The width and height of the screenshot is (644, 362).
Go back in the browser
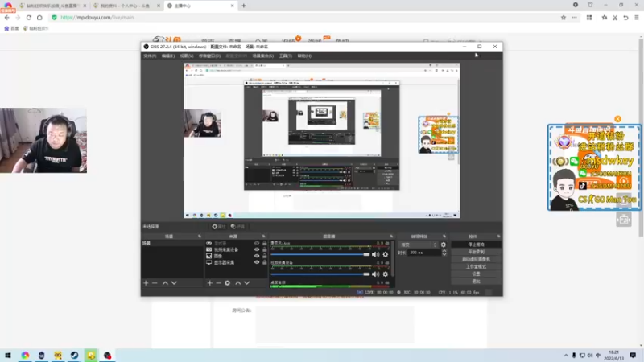[7, 17]
